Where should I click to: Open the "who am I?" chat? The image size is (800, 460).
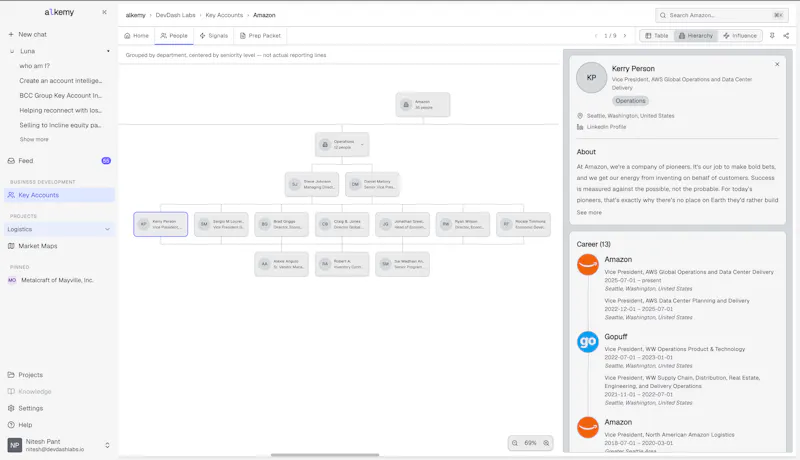click(x=35, y=66)
